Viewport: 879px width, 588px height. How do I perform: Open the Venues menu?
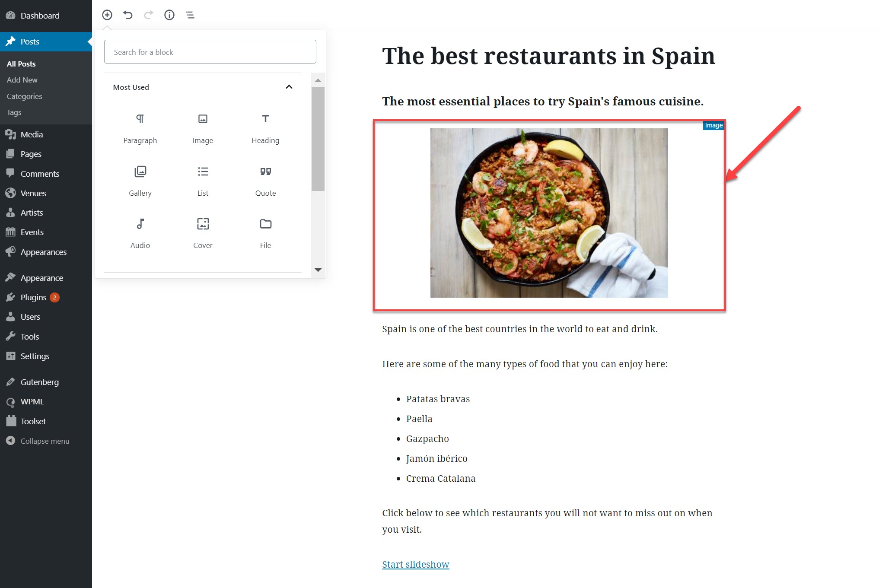46,193
